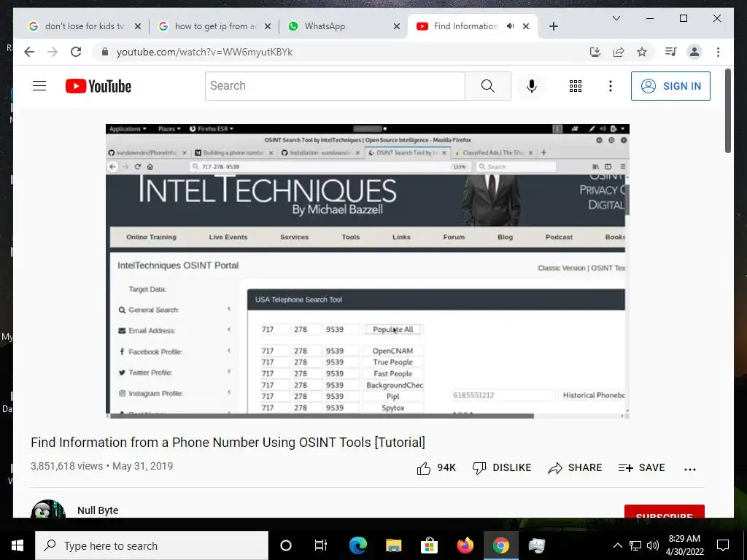Bookmark this page with star icon

642,52
